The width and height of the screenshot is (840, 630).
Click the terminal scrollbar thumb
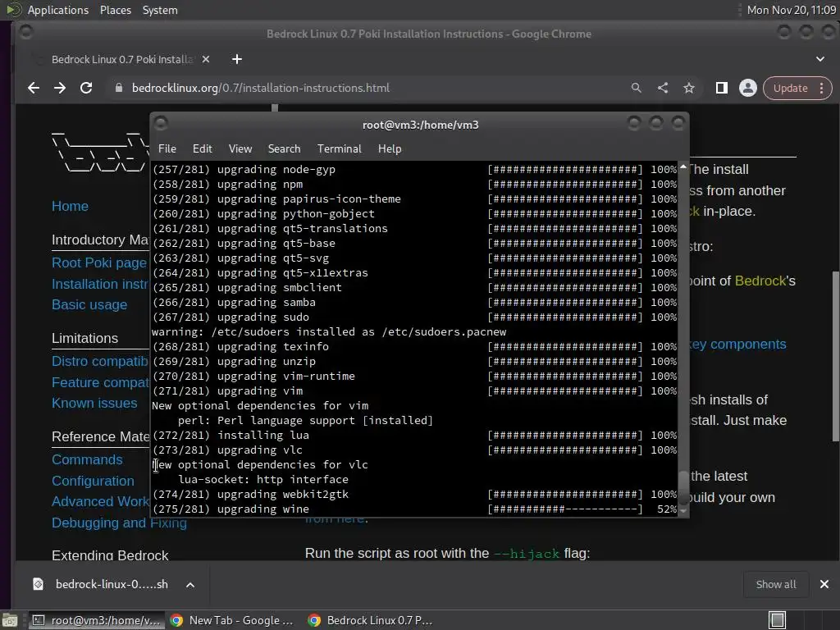coord(683,487)
